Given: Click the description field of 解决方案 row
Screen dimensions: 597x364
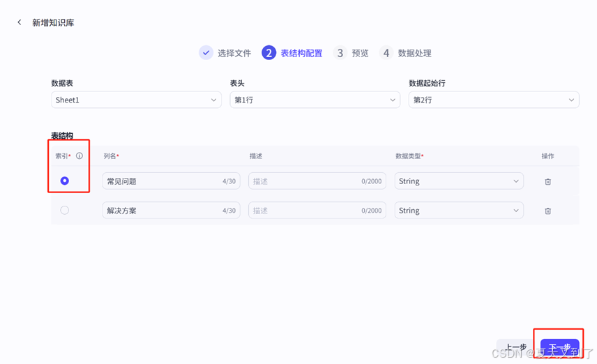Looking at the screenshot, I should (317, 211).
